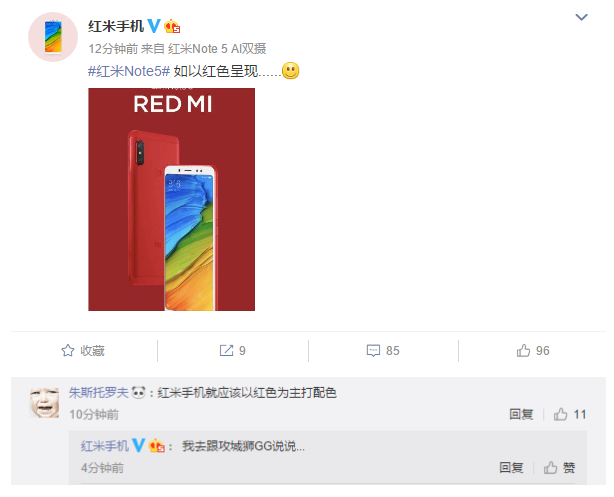Screen dimensions: 614x497
Task: Click the star 收藏 favorite icon
Action: (x=68, y=351)
